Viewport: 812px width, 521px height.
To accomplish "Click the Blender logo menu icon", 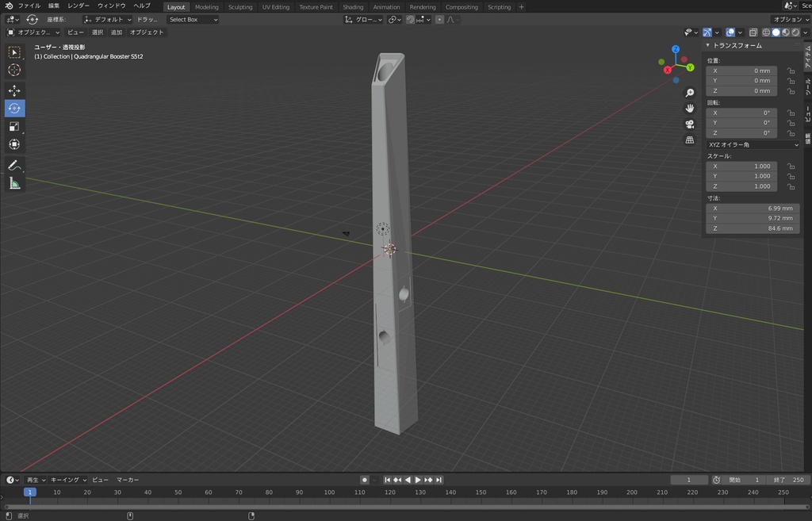I will tap(9, 6).
